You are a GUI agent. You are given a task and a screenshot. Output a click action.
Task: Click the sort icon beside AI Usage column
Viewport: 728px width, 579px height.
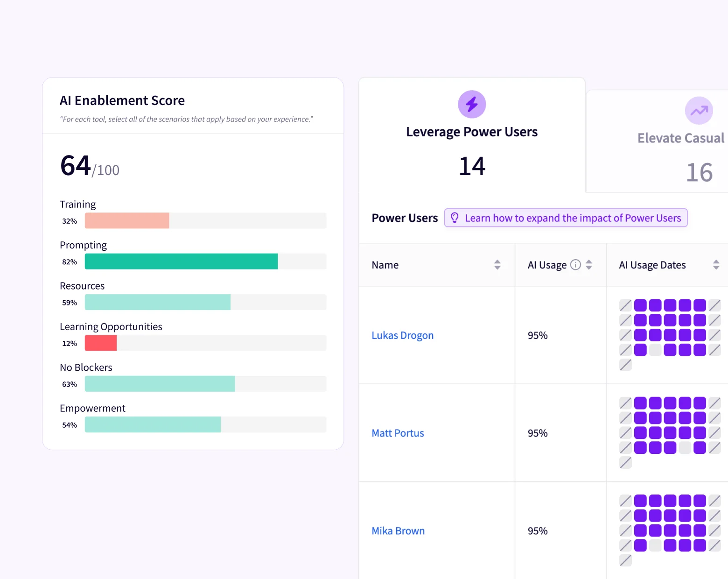[589, 264]
